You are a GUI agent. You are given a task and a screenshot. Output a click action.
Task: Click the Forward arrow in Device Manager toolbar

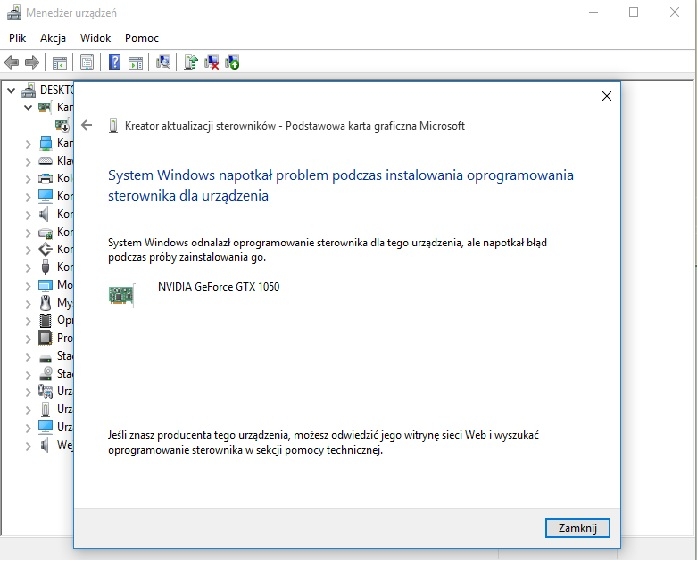[32, 62]
